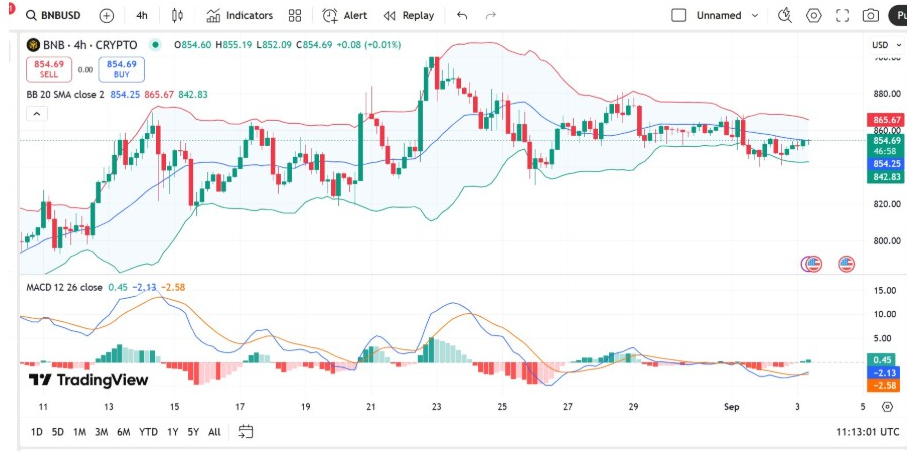Click the 854.69 SELL button
This screenshot has width=907, height=453.
[49, 69]
